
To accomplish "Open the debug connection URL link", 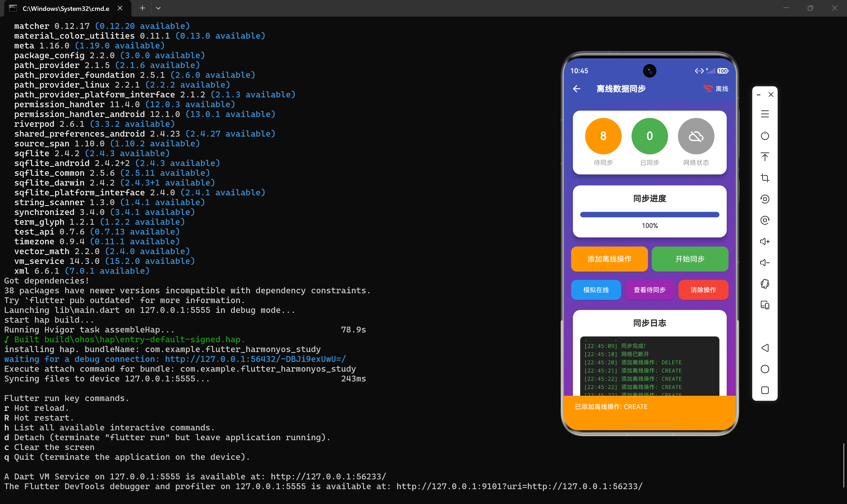I will [x=255, y=359].
